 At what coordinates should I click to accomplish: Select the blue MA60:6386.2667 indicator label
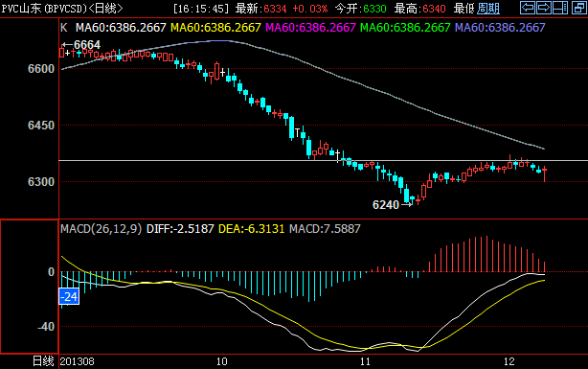click(500, 28)
